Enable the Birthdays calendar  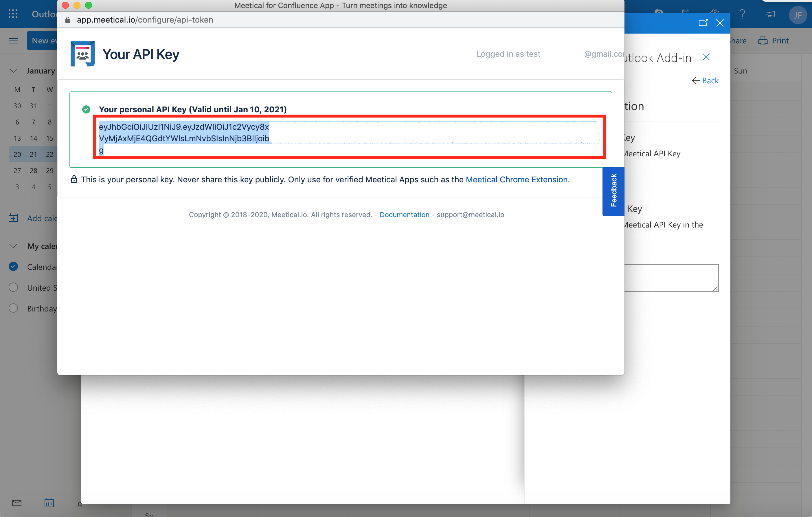point(13,308)
